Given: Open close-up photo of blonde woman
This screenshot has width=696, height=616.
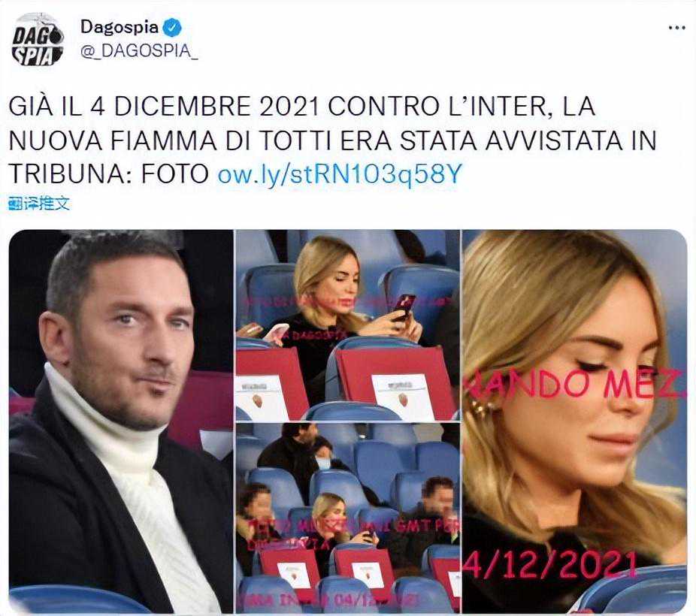Looking at the screenshot, I should pos(574,421).
